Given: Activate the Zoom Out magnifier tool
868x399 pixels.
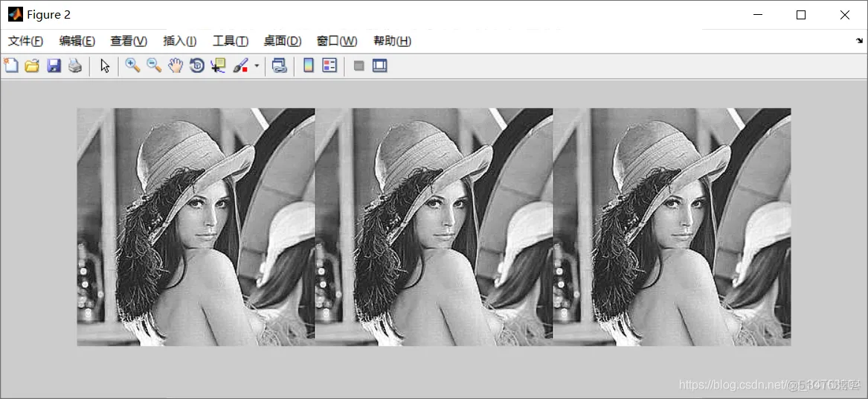Looking at the screenshot, I should tap(154, 66).
